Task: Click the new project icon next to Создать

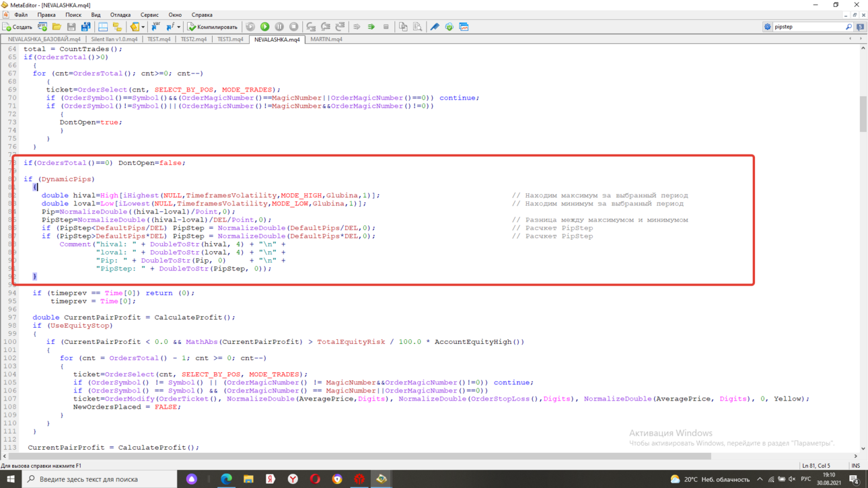Action: pyautogui.click(x=42, y=27)
